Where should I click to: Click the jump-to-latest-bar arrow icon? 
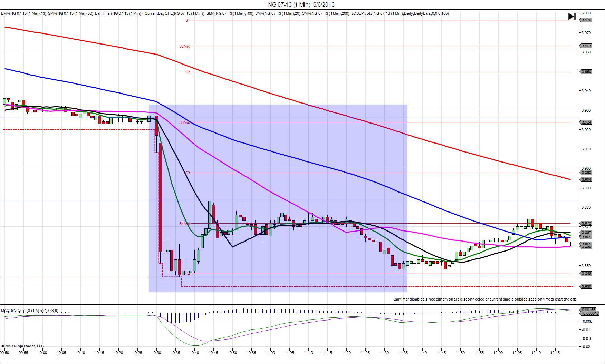click(572, 16)
